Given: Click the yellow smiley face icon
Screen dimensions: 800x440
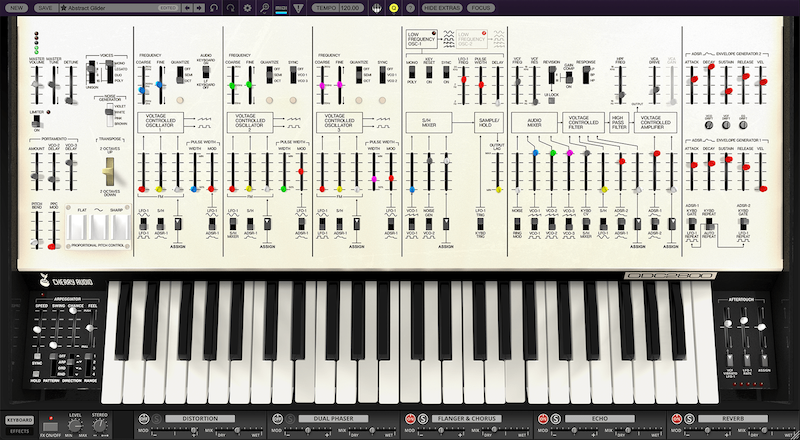Looking at the screenshot, I should 394,7.
